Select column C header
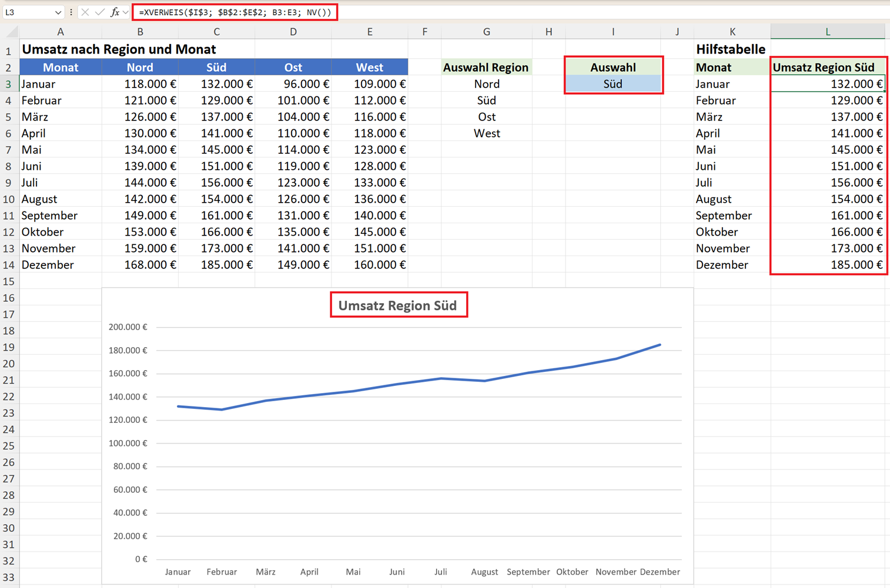 [216, 32]
